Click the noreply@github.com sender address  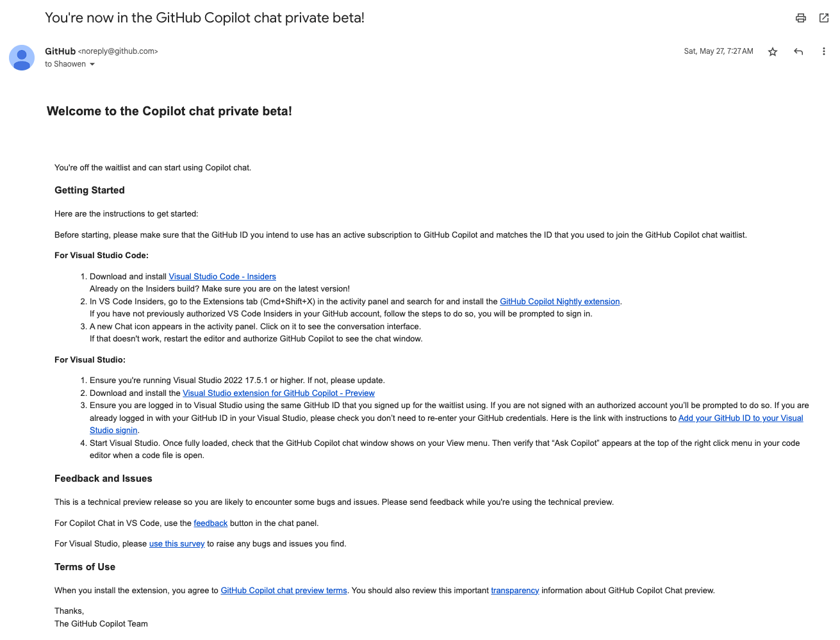point(118,51)
